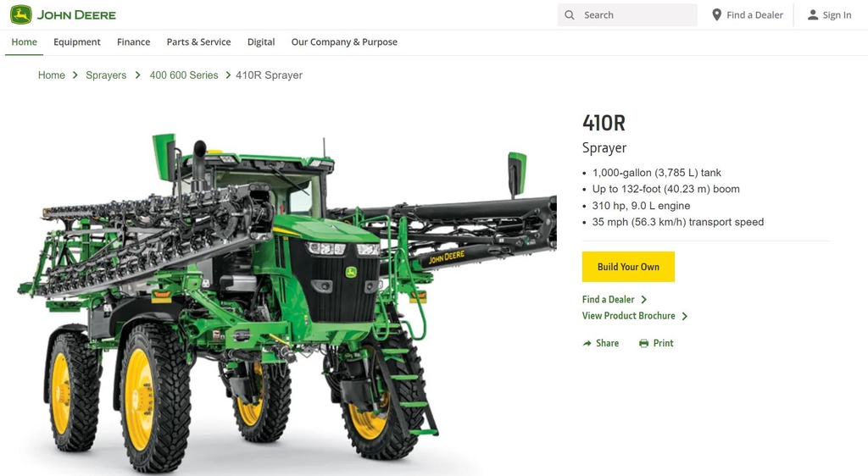Viewport: 868px width, 476px height.
Task: Click chevron beside View Product Brochure
Action: point(685,316)
